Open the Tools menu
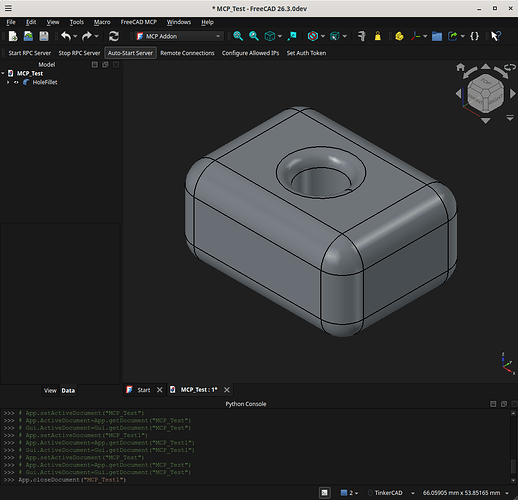The height and width of the screenshot is (500, 518). pyautogui.click(x=77, y=22)
